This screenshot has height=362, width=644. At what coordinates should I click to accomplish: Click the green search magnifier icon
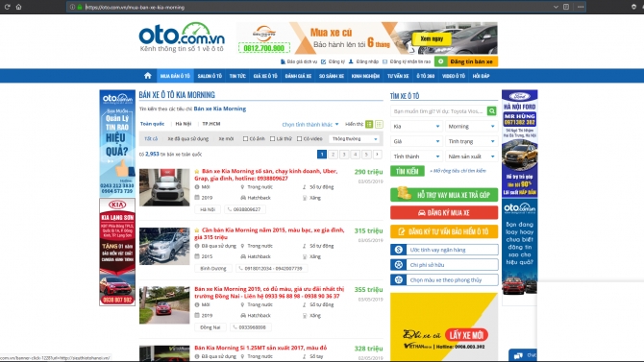pos(491,110)
